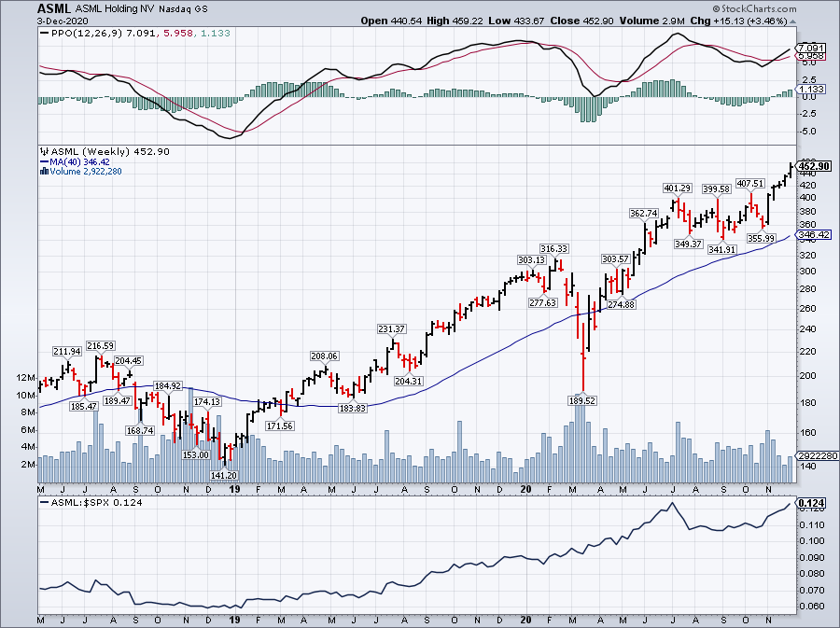Click the 204.31 low price label
The image size is (840, 628).
[408, 381]
